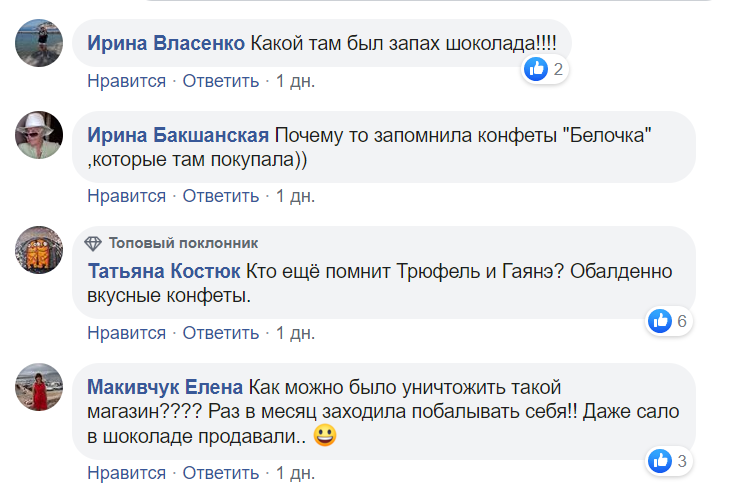Viewport: 741px width, 493px height.
Task: Reply to Макивчук Елена's comment
Action: point(221,472)
